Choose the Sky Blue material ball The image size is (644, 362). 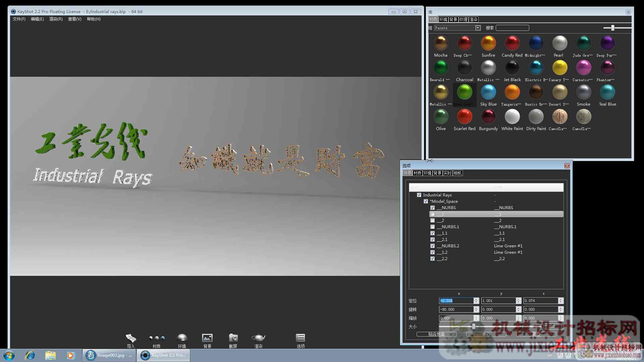coord(488,92)
